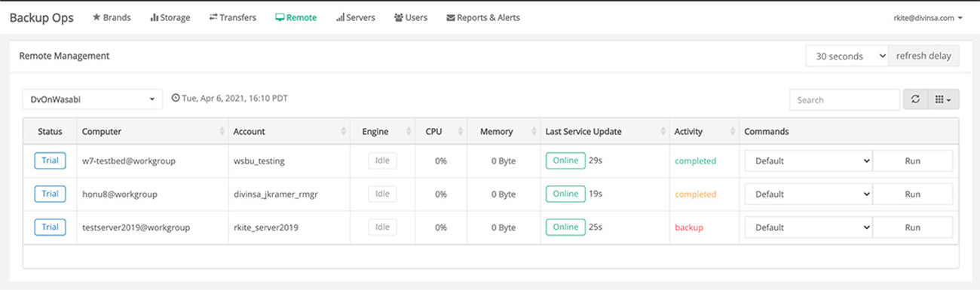Viewport: 980px width, 290px height.
Task: Click the Online badge in honu8 row
Action: point(565,194)
